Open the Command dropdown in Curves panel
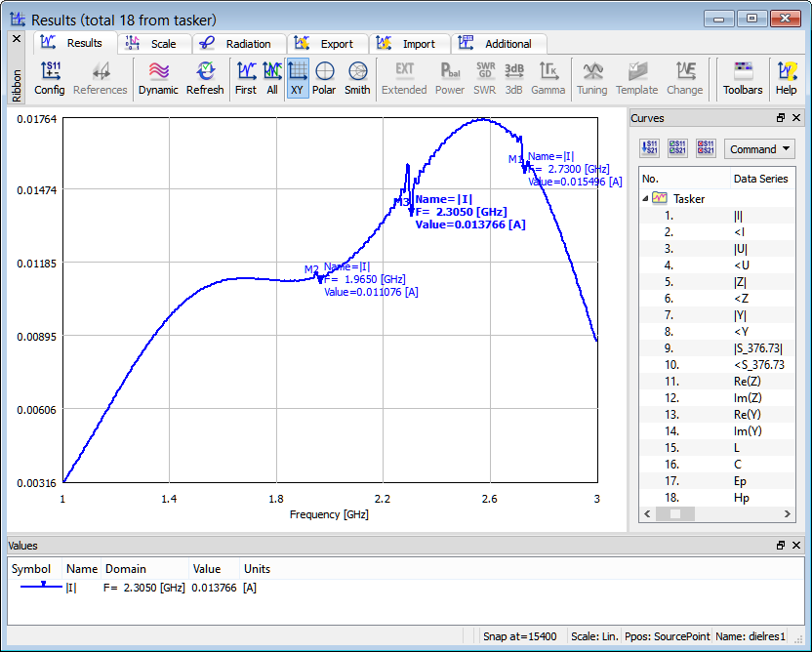The image size is (812, 652). 759,149
